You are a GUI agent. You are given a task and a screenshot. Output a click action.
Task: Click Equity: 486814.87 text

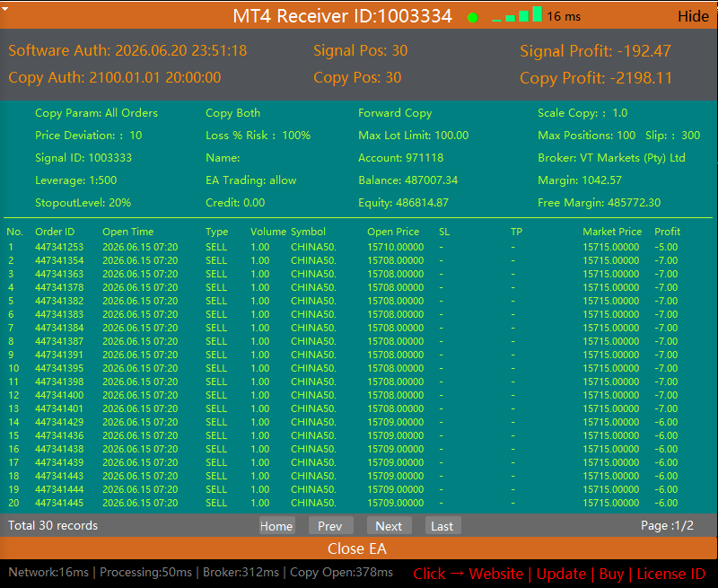[403, 203]
